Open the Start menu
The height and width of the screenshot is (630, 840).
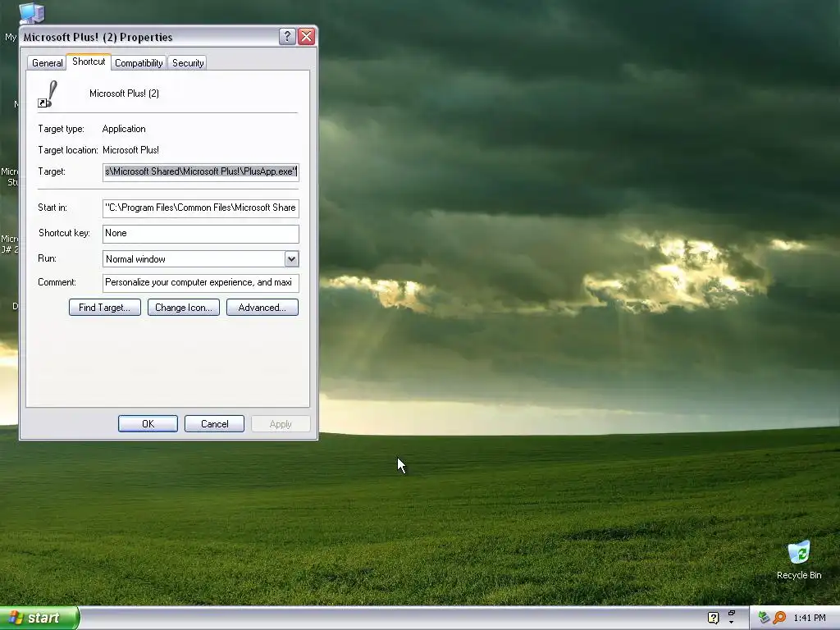39,618
